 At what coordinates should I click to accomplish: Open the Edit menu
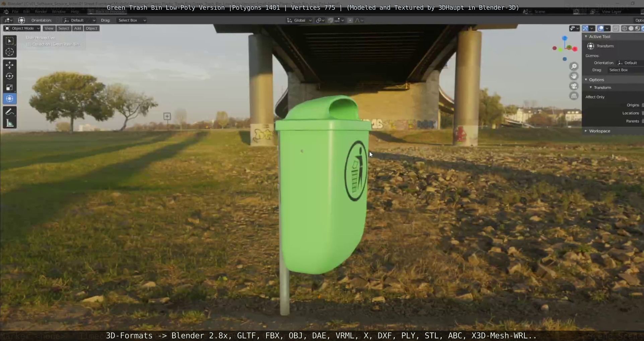26,12
